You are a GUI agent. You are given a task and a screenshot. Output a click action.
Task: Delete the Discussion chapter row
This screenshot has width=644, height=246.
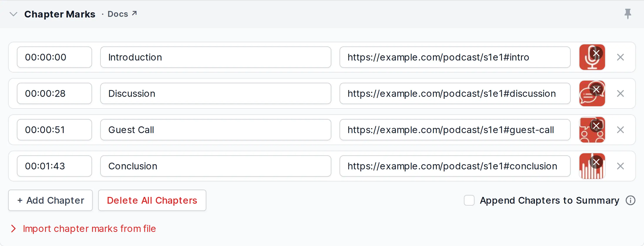coord(620,93)
